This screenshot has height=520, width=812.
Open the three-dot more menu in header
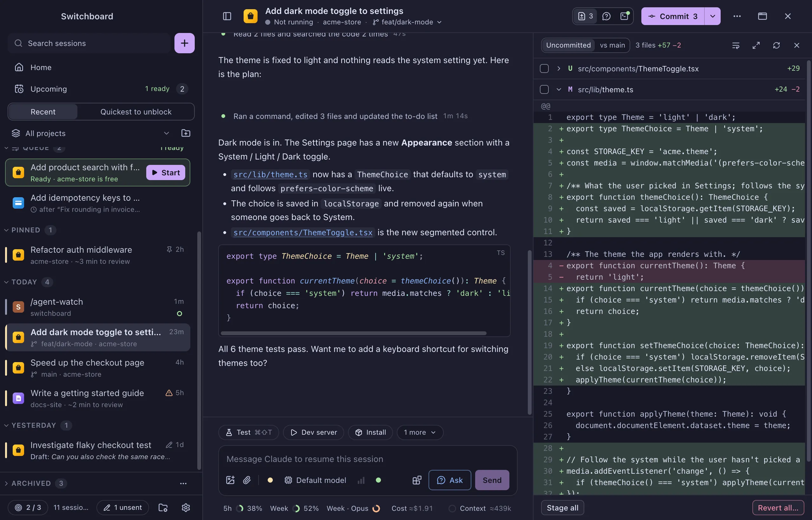(737, 16)
